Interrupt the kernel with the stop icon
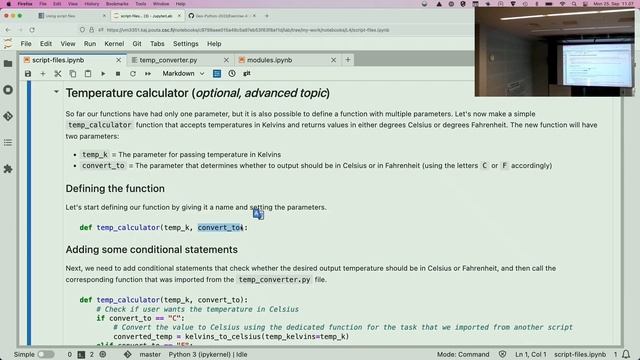 pos(118,74)
